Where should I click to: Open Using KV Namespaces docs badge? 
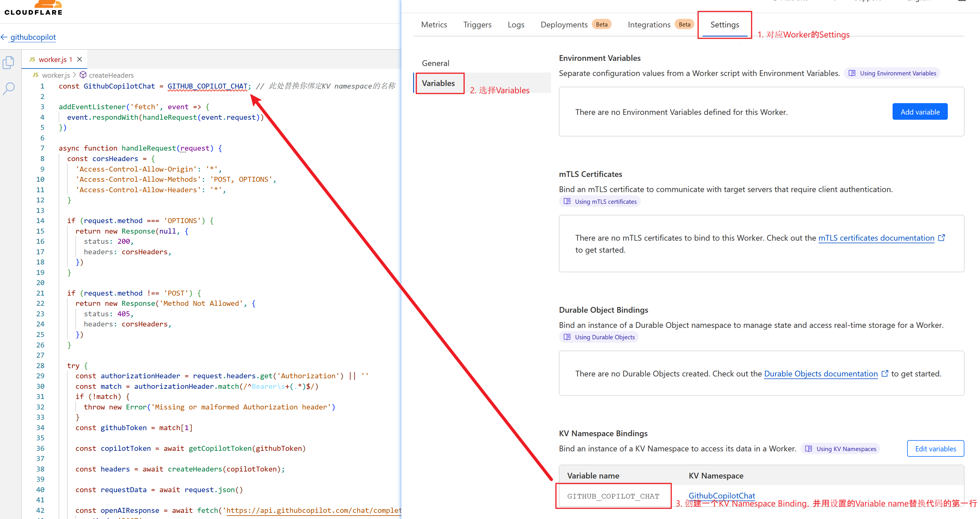(840, 449)
